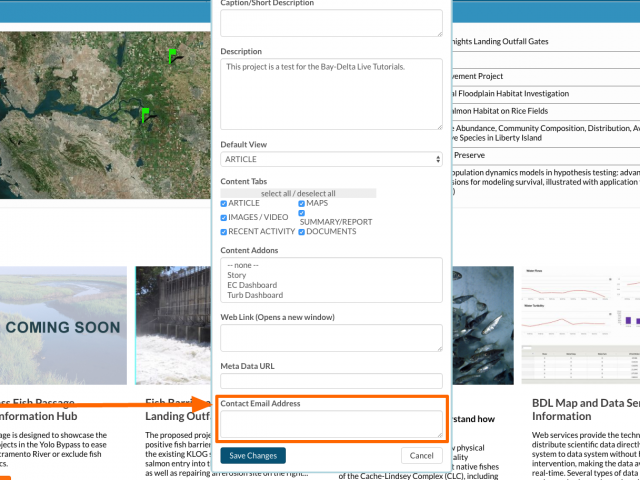This screenshot has height=480, width=640.
Task: Toggle the DOCUMENTS checkbox
Action: (x=302, y=232)
